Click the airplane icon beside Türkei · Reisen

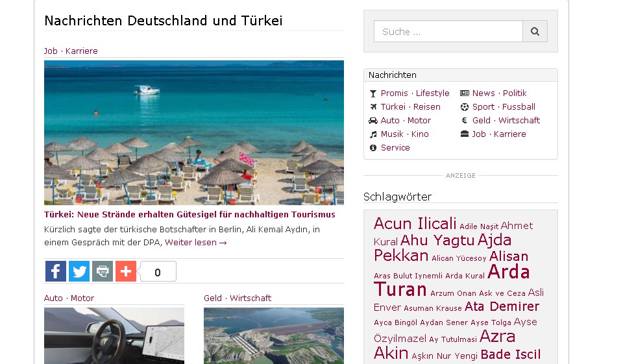pos(373,107)
